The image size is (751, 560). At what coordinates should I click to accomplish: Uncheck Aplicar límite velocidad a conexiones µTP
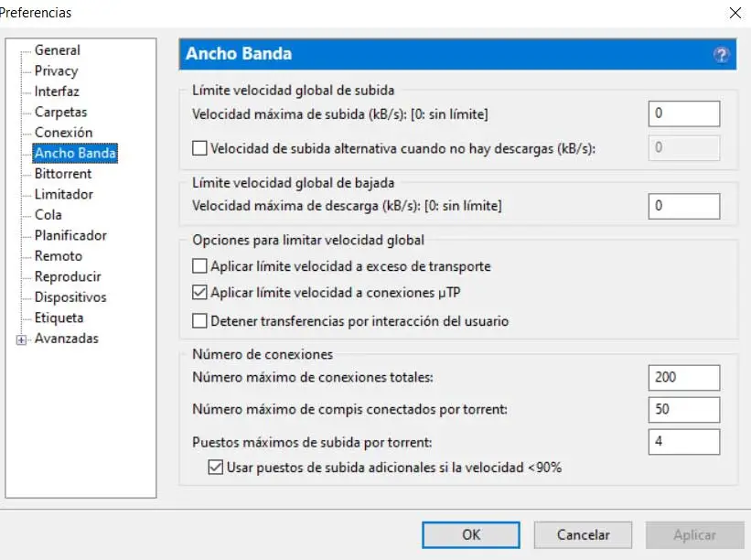[x=199, y=292]
